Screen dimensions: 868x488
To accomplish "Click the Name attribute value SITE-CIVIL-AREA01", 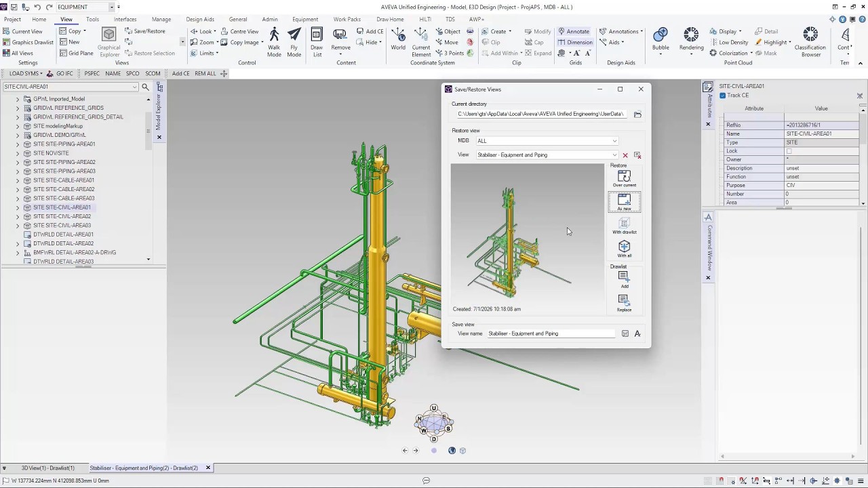I will pyautogui.click(x=821, y=134).
